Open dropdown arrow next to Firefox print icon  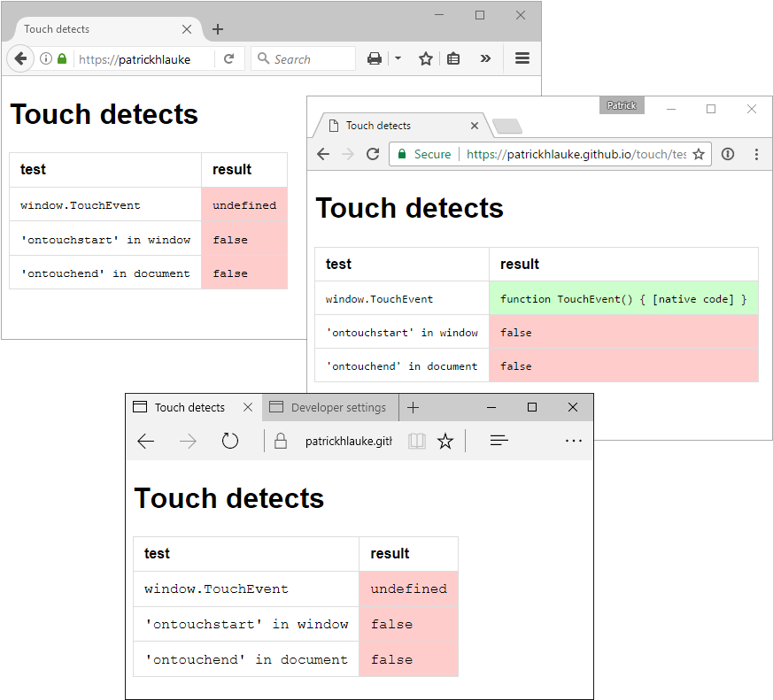[398, 58]
